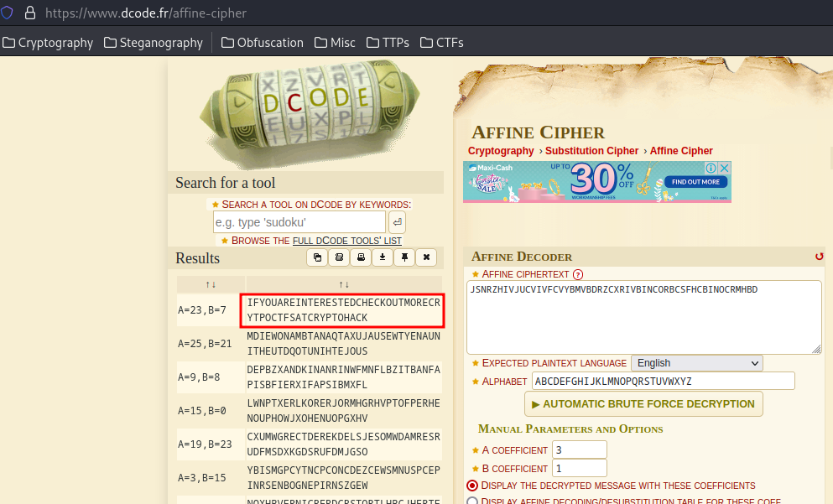Print the results icon
833x504 pixels.
[361, 257]
